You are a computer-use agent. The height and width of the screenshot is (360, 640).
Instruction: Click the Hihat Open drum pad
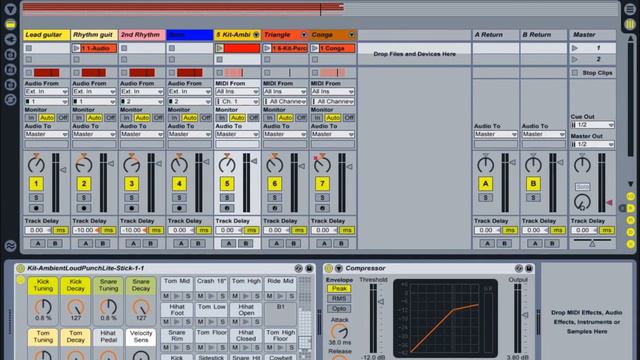coord(246,309)
